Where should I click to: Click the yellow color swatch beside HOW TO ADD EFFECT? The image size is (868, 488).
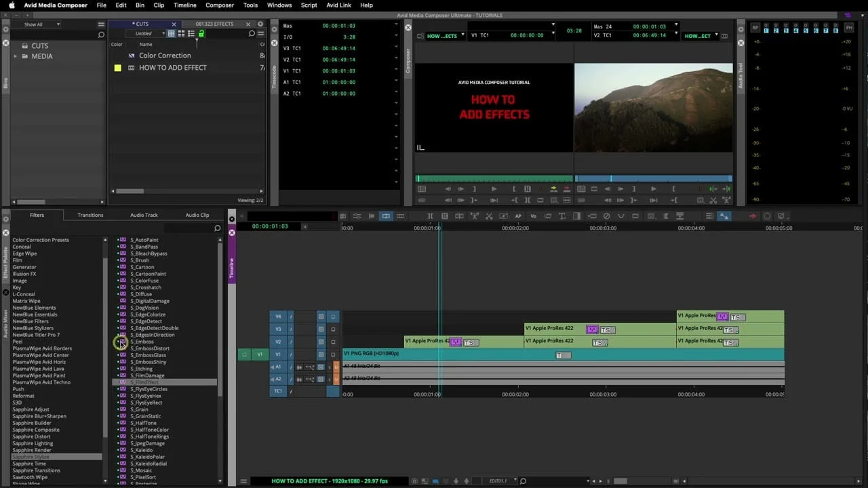(117, 68)
